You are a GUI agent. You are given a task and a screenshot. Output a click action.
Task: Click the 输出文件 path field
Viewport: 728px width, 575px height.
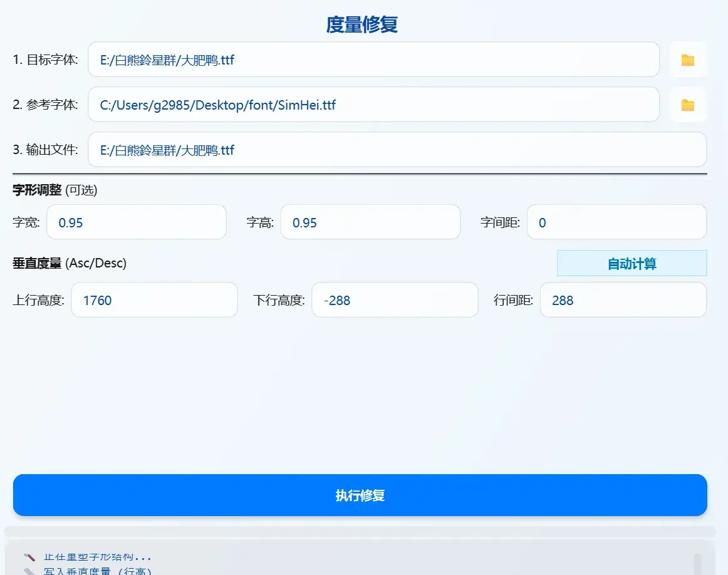[x=397, y=150]
